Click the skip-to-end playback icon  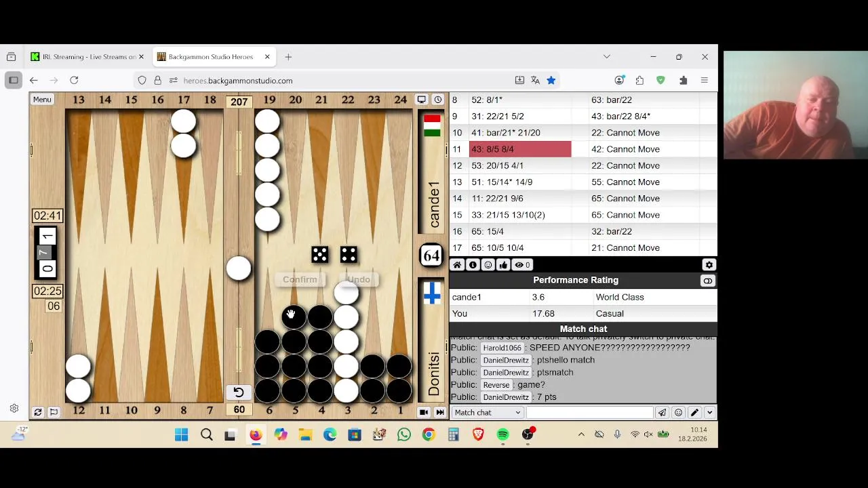click(x=439, y=412)
